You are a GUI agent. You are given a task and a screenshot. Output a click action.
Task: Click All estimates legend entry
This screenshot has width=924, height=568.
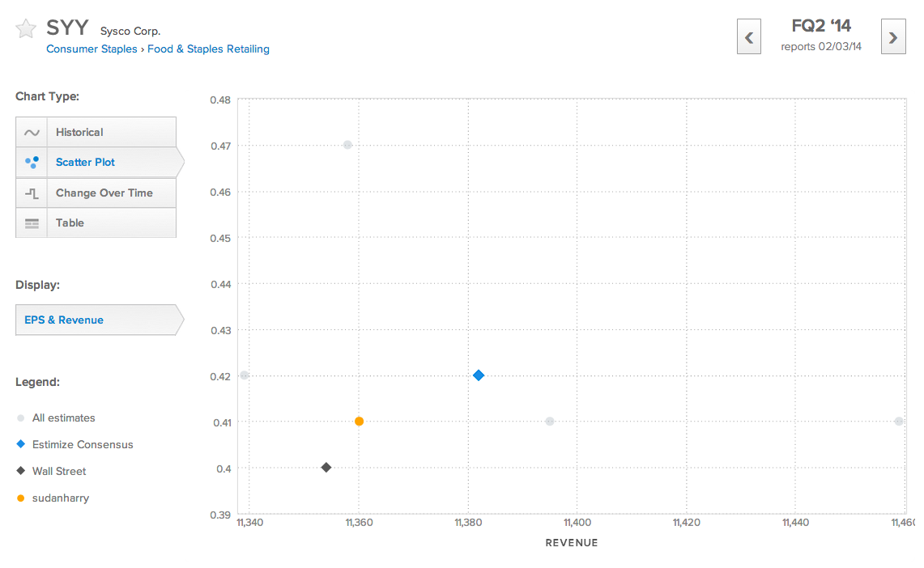[x=56, y=418]
